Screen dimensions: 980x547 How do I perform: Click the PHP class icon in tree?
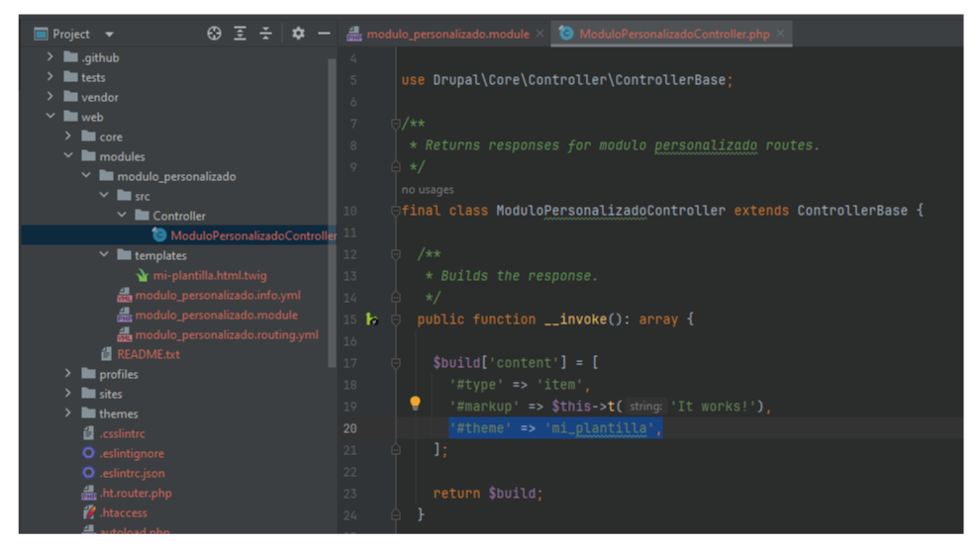click(x=159, y=234)
